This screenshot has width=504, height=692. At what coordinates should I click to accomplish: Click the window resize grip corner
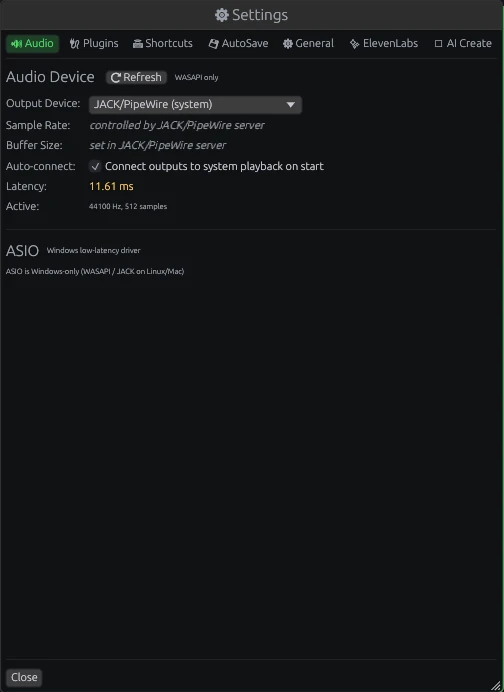point(496,685)
